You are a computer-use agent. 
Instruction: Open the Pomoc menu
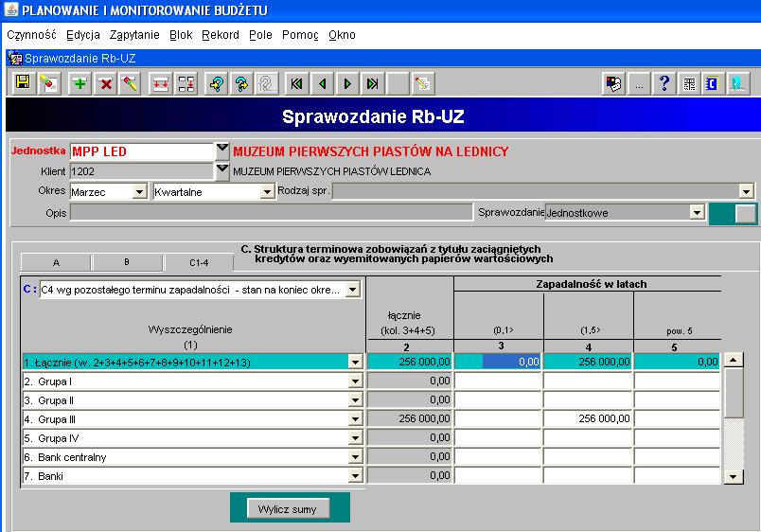300,35
